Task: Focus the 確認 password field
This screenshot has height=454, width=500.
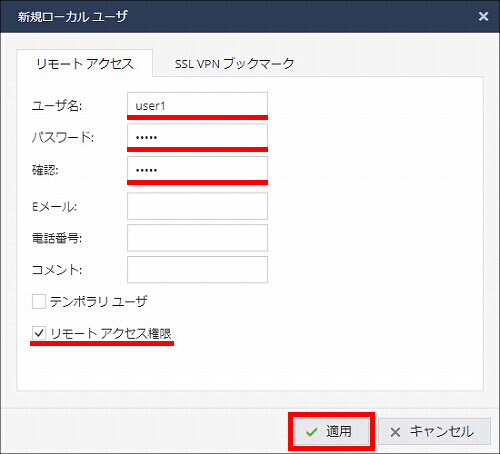Action: pyautogui.click(x=197, y=170)
